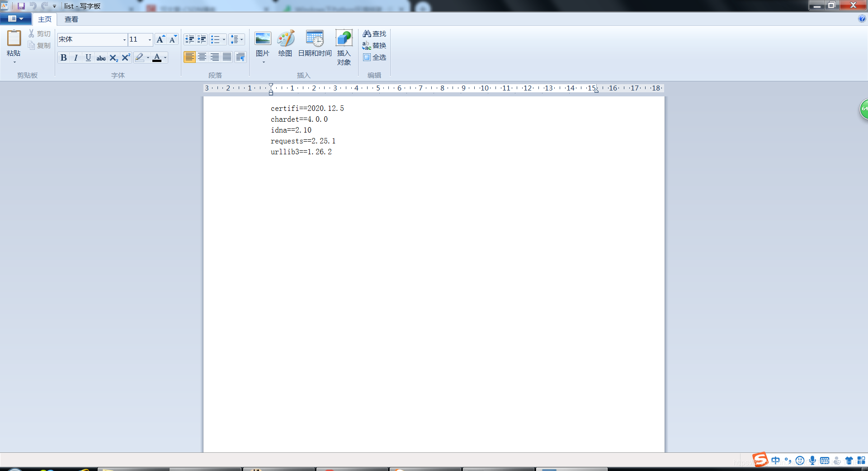
Task: Open the IME skin shirt icon
Action: [x=849, y=461]
